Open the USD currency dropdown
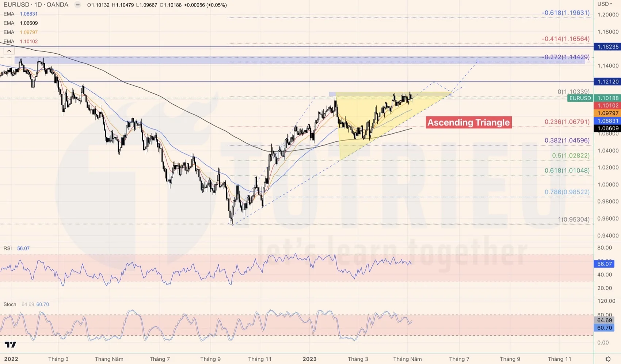Screen dimensions: 621x364 click(x=604, y=3)
